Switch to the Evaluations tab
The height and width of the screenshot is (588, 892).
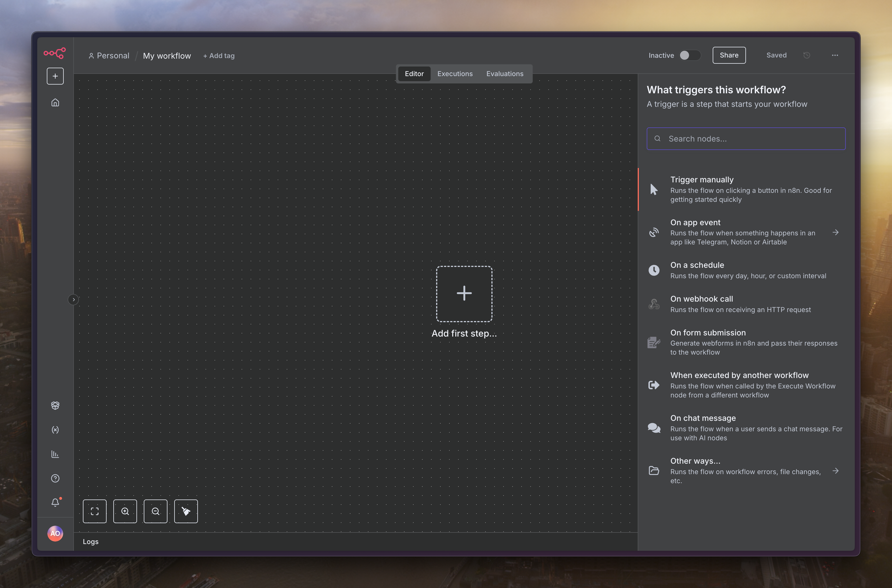(505, 74)
